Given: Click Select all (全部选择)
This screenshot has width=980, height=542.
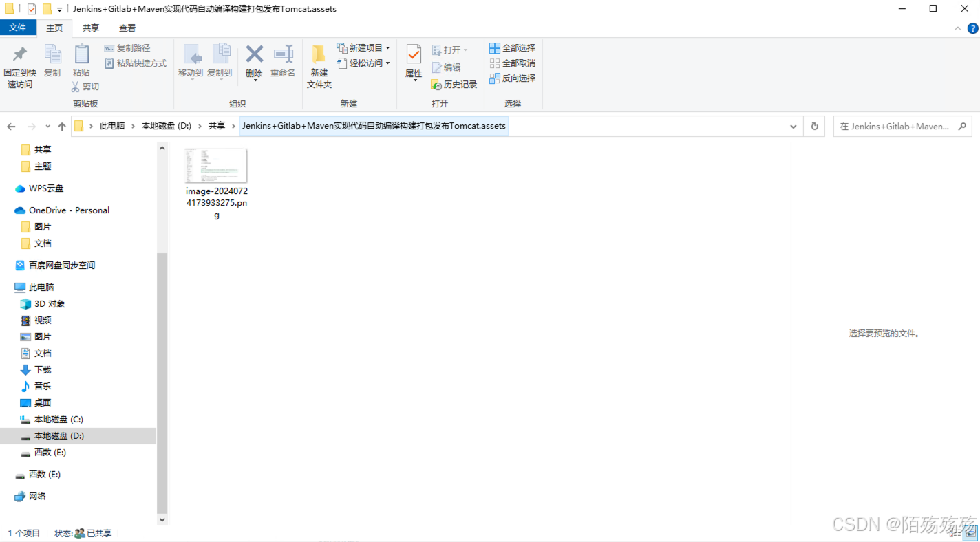Looking at the screenshot, I should [512, 48].
